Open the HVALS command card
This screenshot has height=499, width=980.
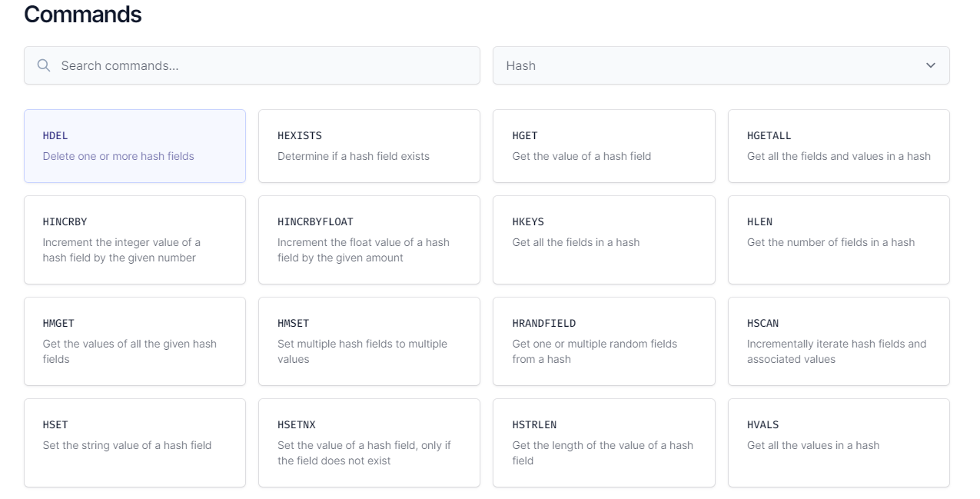click(839, 443)
